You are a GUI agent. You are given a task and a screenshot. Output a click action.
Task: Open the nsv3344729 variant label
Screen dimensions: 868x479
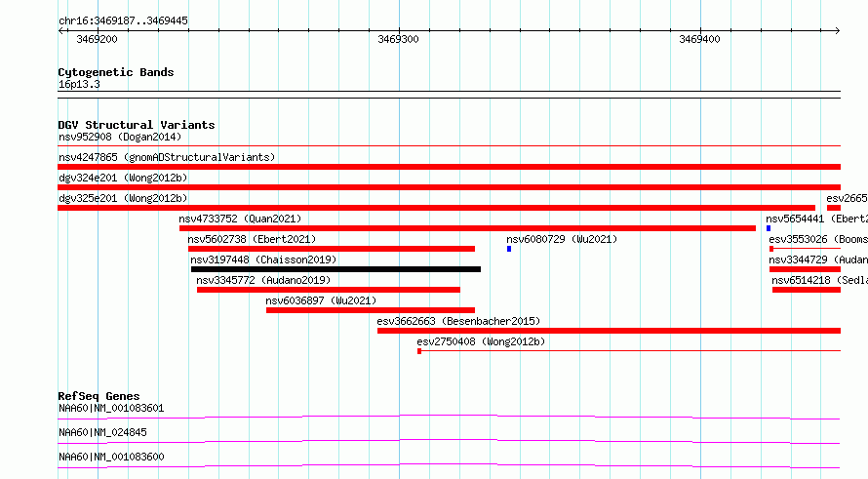point(818,259)
